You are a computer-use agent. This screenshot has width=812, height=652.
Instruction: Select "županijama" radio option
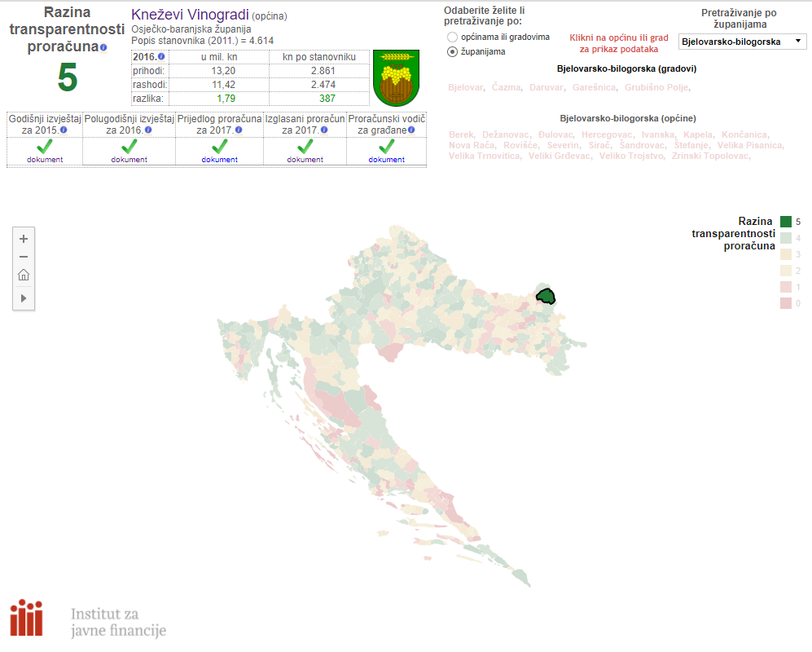453,51
